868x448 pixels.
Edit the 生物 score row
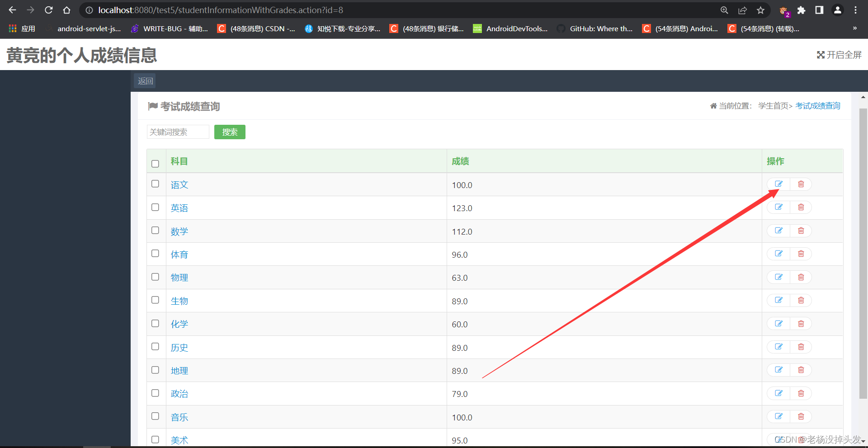(x=778, y=300)
